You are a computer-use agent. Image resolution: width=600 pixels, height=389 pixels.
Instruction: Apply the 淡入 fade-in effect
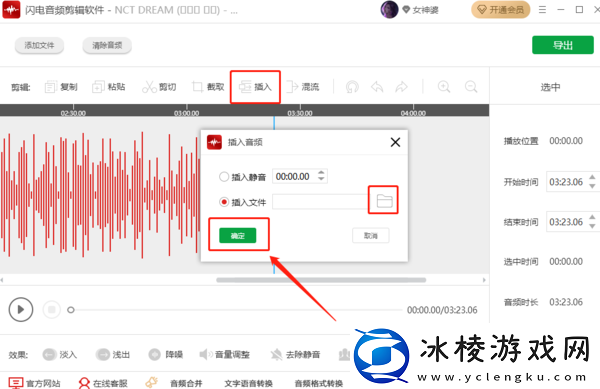click(60, 355)
